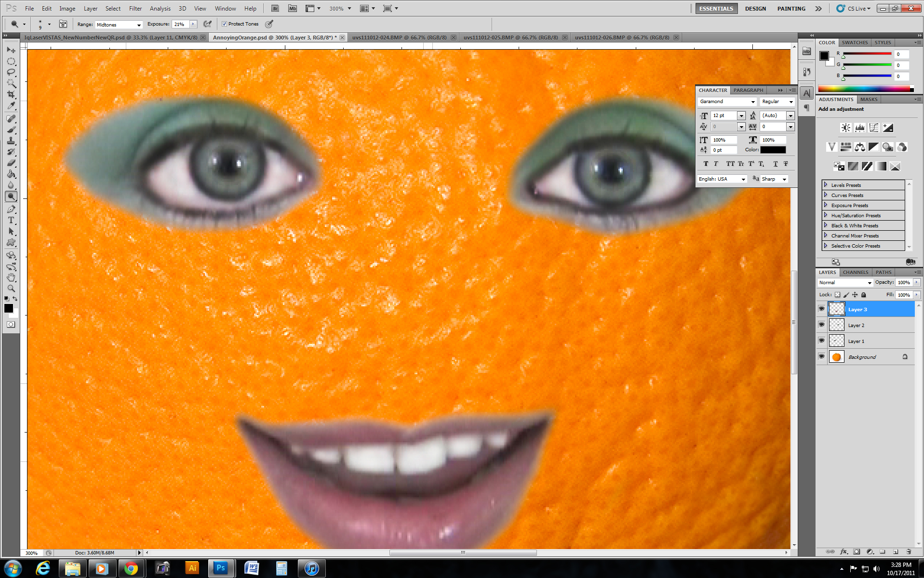This screenshot has width=924, height=578.
Task: Open the English: USA language dropdown
Action: pos(722,179)
